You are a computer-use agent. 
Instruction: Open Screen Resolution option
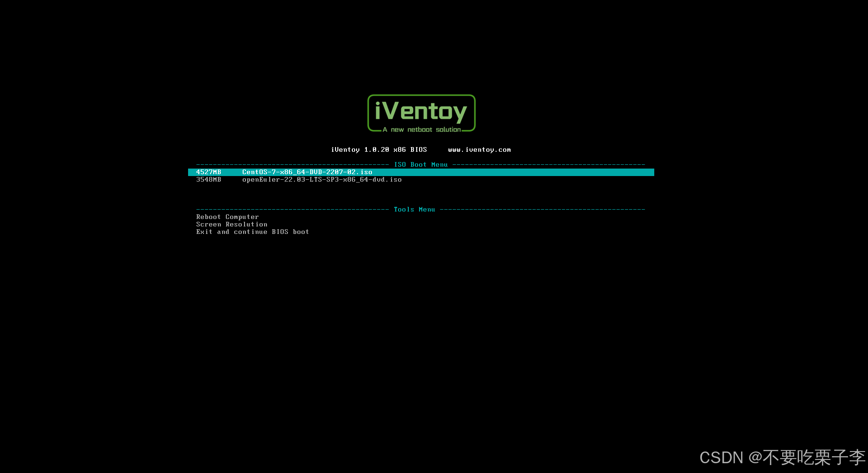point(231,225)
